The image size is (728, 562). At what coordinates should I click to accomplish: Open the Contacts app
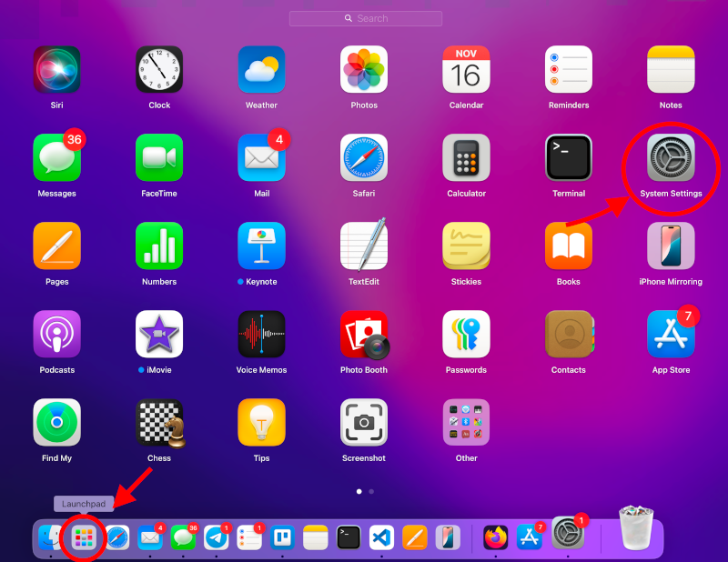[x=569, y=334]
